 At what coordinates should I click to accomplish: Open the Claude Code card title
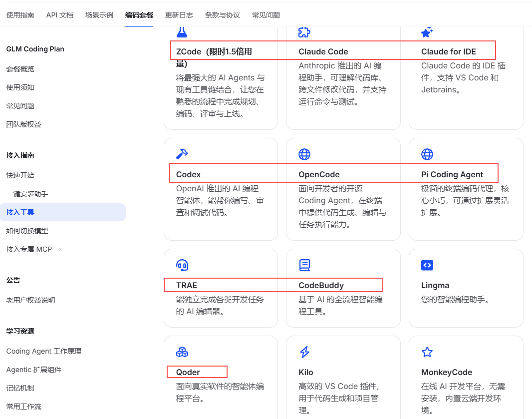coord(323,51)
